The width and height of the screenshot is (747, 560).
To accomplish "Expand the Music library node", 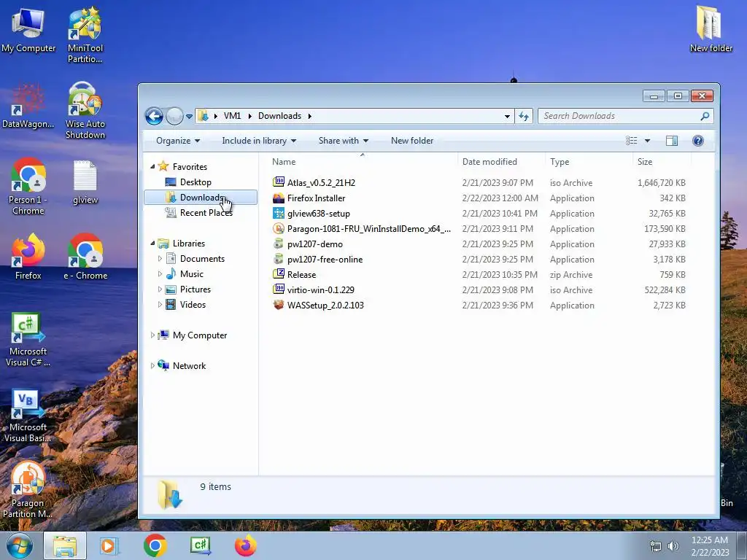I will (160, 274).
